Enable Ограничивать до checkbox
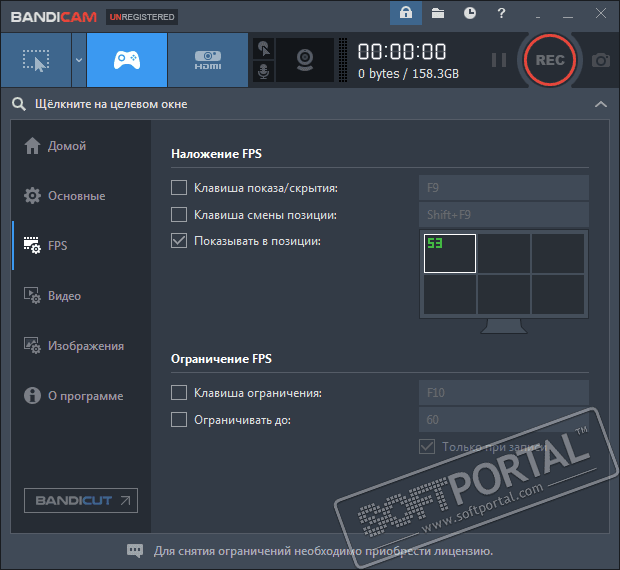This screenshot has height=570, width=620. (x=179, y=420)
